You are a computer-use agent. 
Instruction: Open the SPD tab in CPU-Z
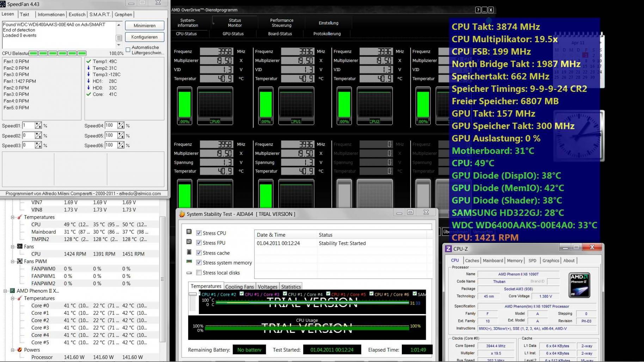532,261
